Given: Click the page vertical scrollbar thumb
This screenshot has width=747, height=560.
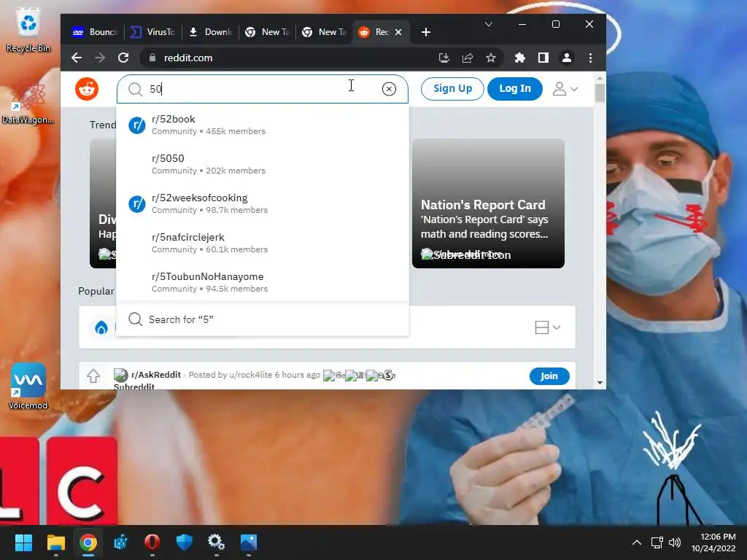Looking at the screenshot, I should [600, 93].
